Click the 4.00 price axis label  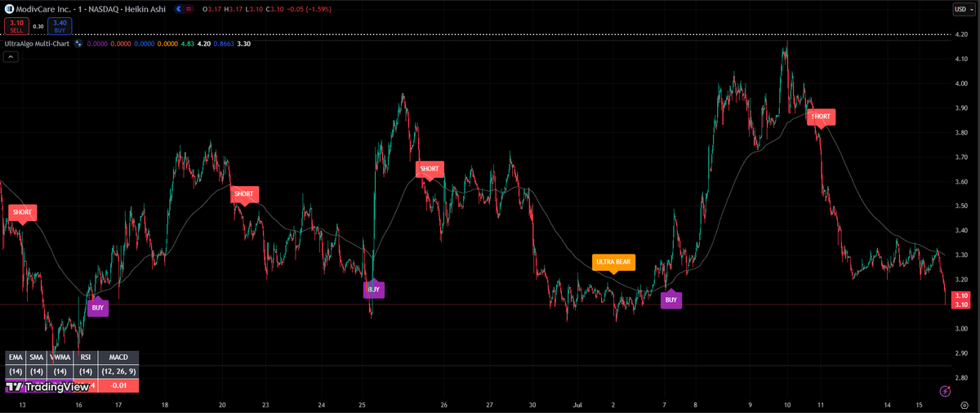point(960,83)
